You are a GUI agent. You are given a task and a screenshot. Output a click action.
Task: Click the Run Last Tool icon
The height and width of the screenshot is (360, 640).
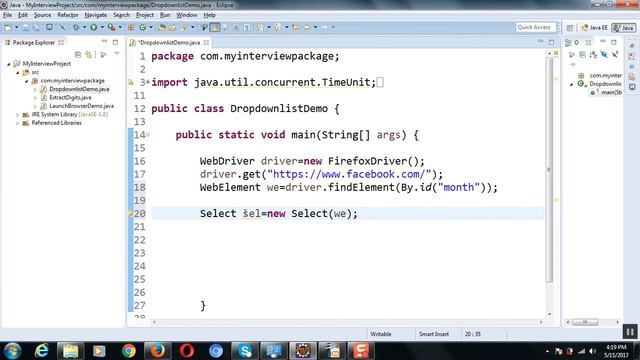(111, 27)
